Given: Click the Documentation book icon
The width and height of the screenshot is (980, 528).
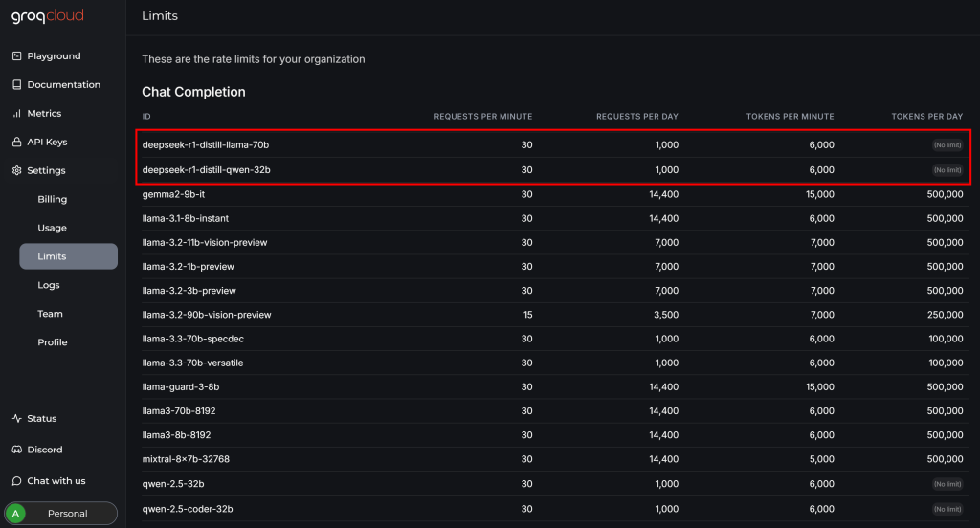Looking at the screenshot, I should tap(17, 85).
